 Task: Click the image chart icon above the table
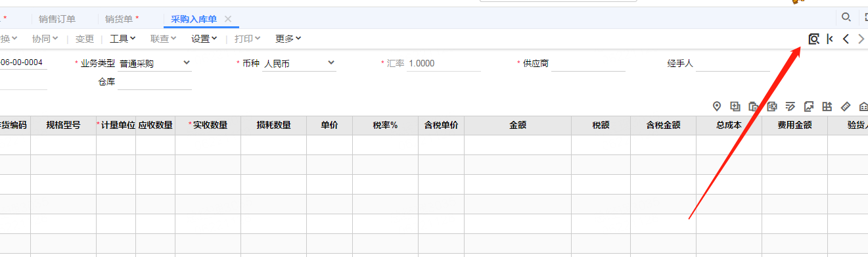pos(809,106)
